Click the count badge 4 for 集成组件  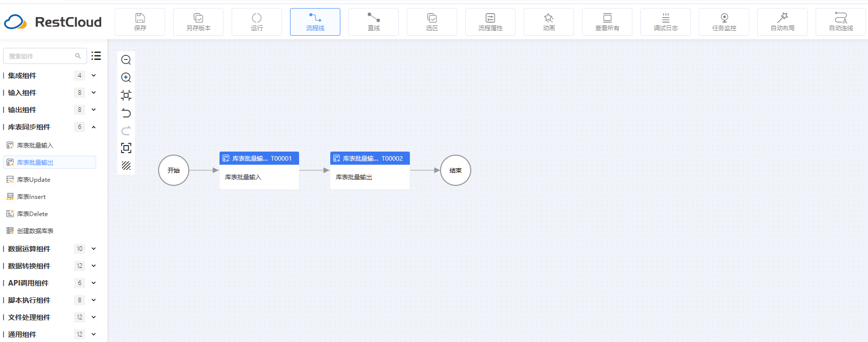pyautogui.click(x=80, y=76)
